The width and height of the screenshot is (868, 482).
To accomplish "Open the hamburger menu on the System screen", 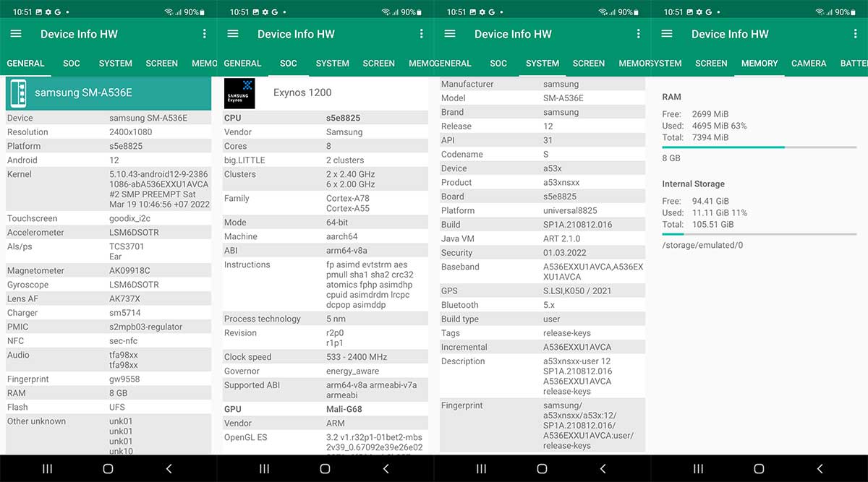I will [450, 34].
